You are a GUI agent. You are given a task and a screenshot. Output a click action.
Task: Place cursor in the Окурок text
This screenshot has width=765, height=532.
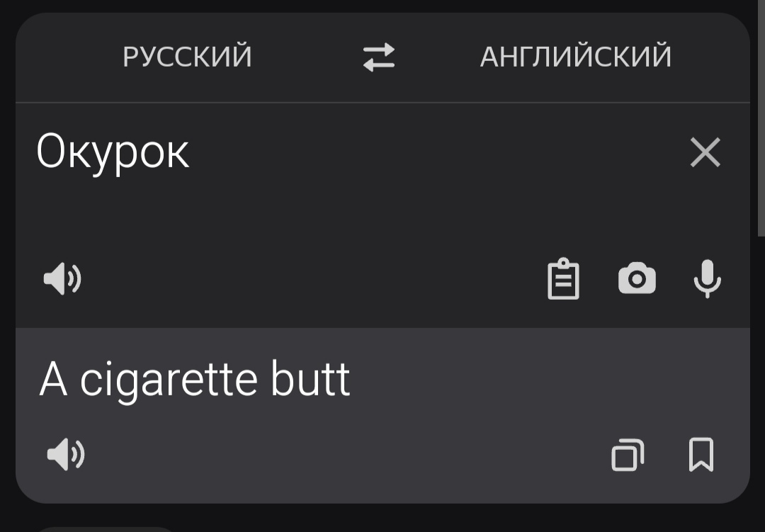[x=113, y=153]
